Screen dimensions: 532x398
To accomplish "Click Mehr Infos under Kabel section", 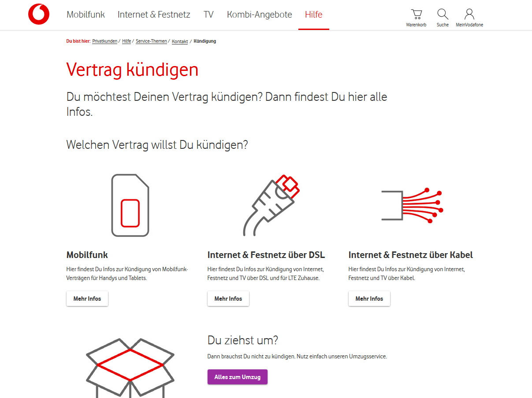I will point(369,298).
